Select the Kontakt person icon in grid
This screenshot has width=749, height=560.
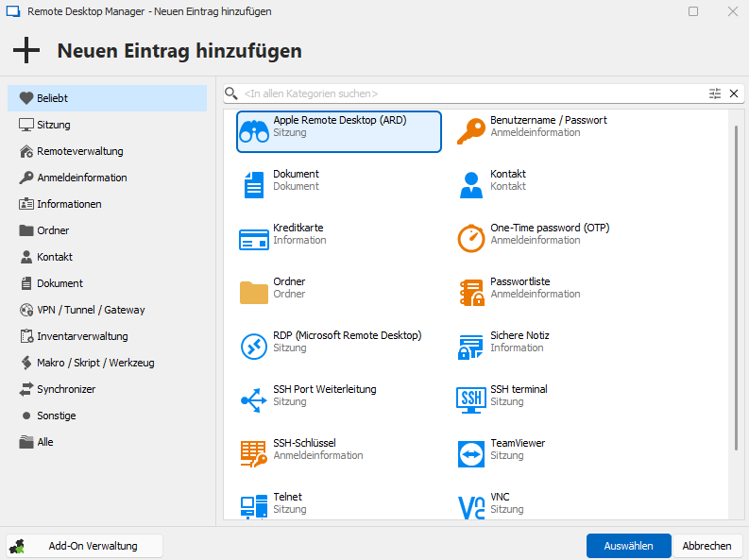point(471,185)
